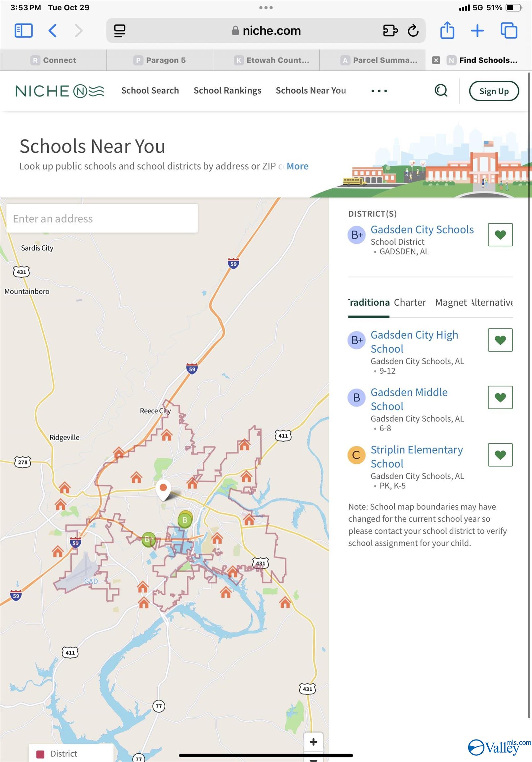The height and width of the screenshot is (762, 532).
Task: Open Schools Near You in navigation
Action: (x=311, y=90)
